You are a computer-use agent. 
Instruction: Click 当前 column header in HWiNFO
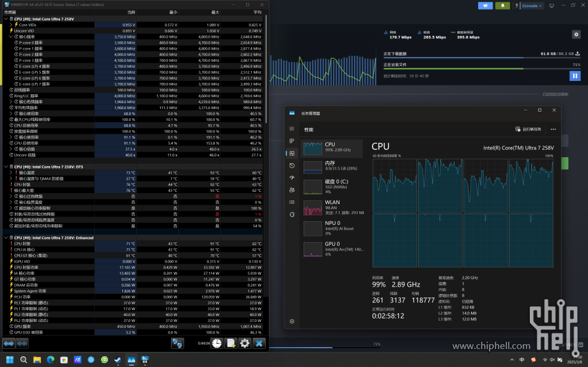(115, 13)
